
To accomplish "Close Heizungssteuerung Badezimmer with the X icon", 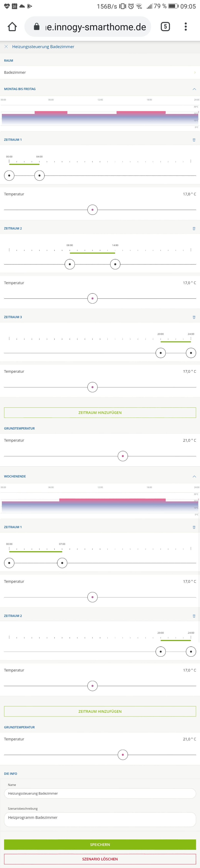I will 6,46.
